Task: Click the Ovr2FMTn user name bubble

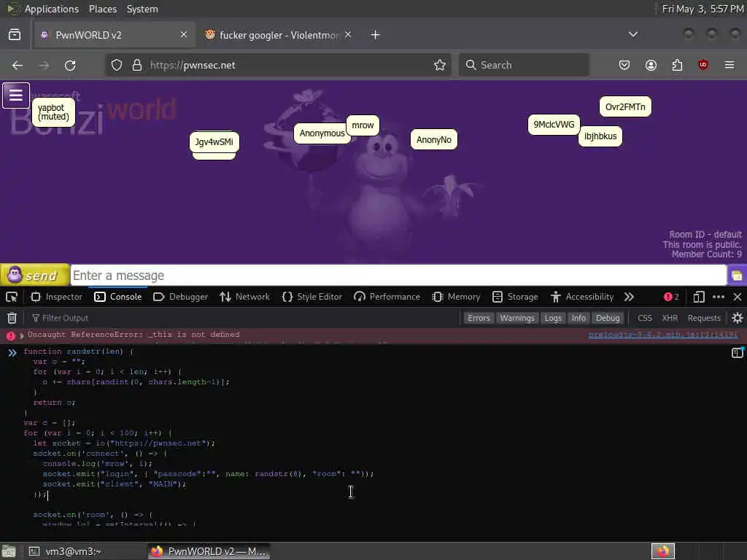Action: click(x=625, y=106)
